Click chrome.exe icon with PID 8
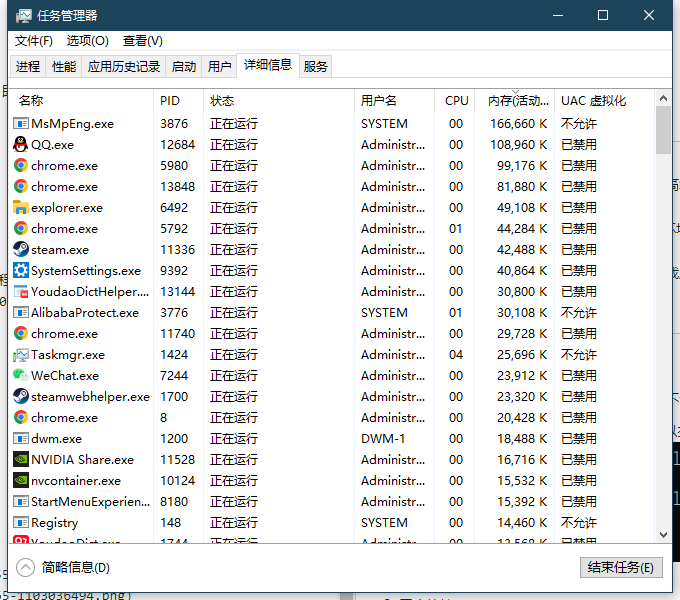The image size is (680, 600). coord(20,417)
